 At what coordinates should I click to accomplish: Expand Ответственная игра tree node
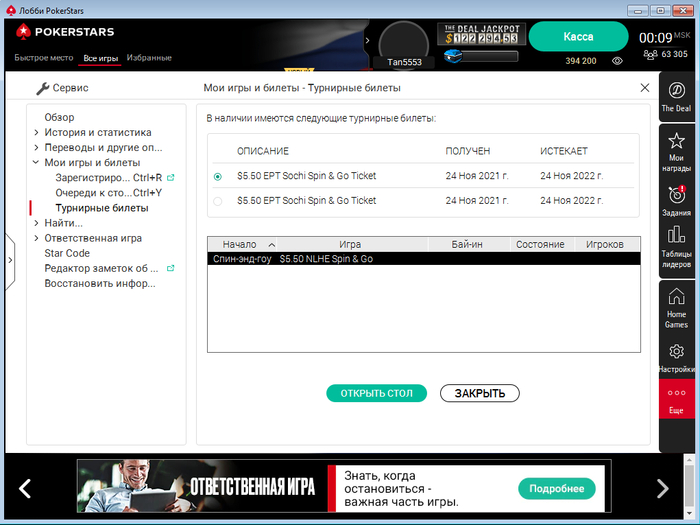(36, 238)
